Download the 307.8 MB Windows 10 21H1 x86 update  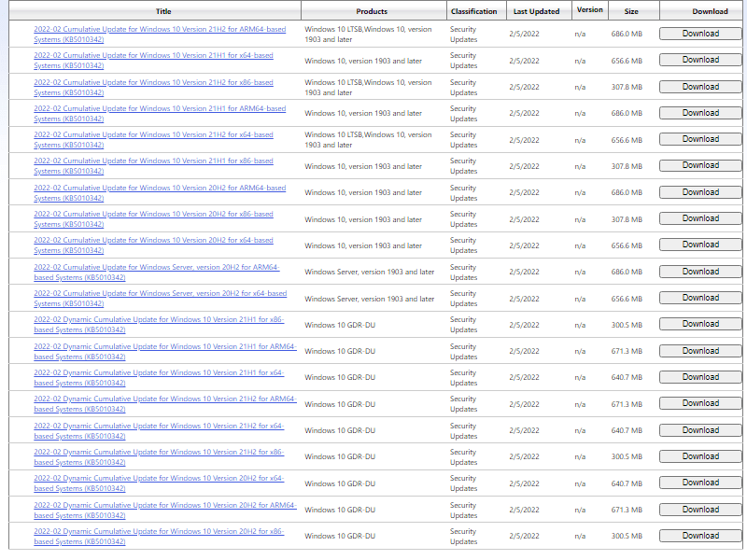click(700, 165)
